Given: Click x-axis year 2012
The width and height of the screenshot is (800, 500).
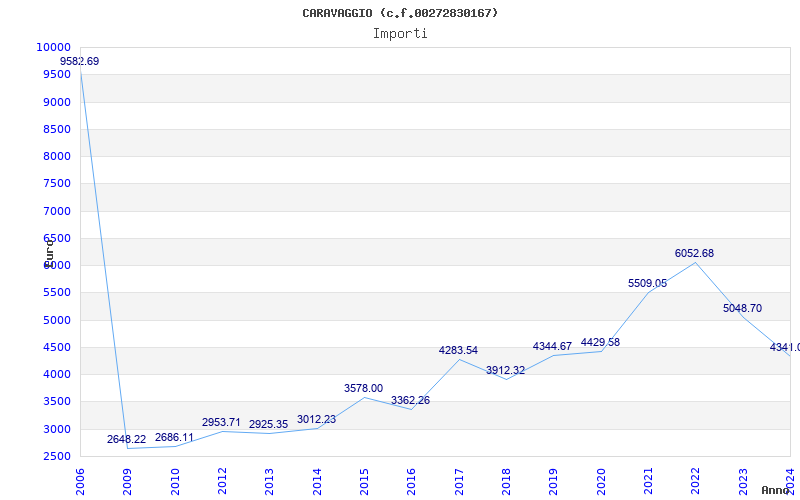Looking at the screenshot, I should click(222, 481).
